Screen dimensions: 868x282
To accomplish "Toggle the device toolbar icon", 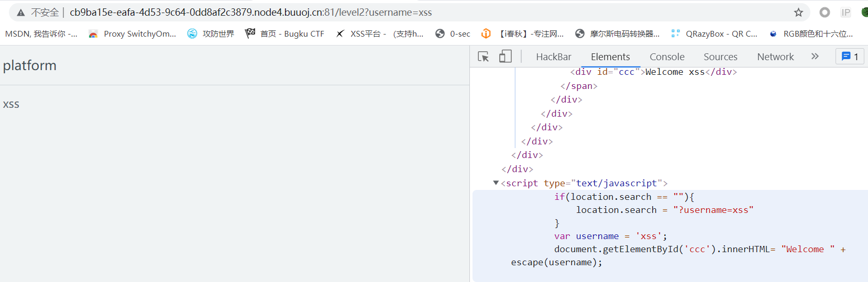I will 505,57.
